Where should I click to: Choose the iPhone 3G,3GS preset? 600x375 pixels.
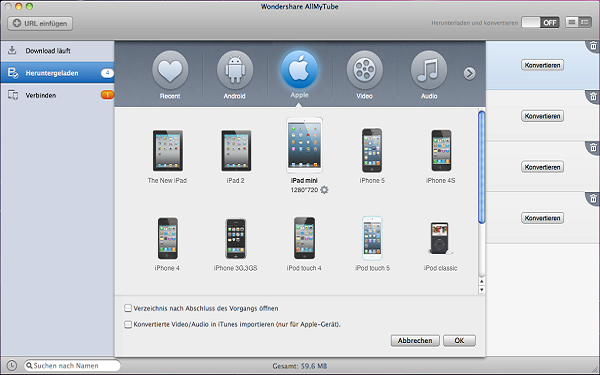pyautogui.click(x=236, y=244)
